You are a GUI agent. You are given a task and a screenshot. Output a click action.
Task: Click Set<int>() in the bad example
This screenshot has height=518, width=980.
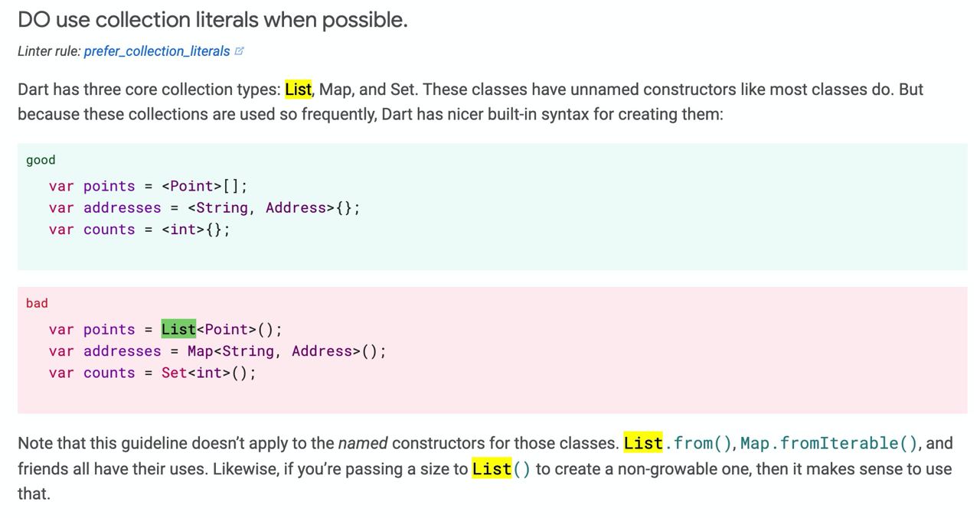pyautogui.click(x=204, y=373)
